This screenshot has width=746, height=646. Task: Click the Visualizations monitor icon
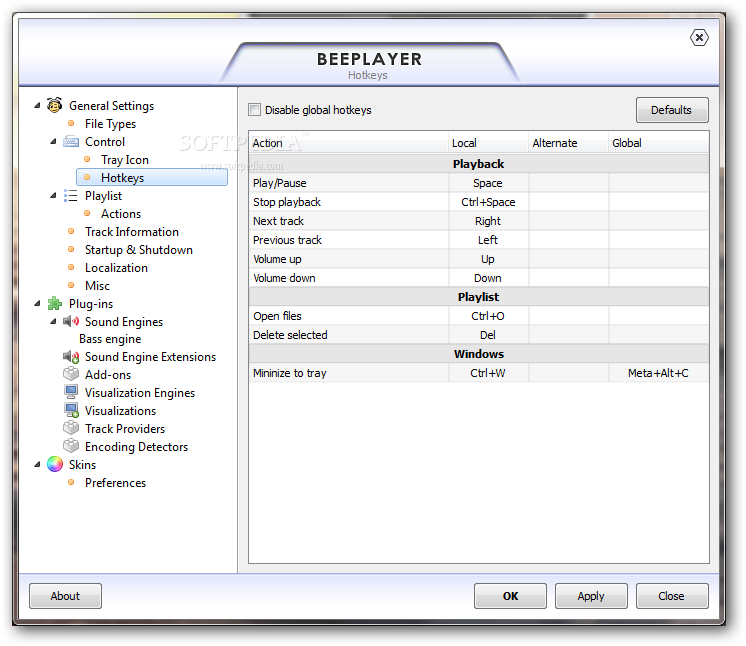pyautogui.click(x=71, y=411)
